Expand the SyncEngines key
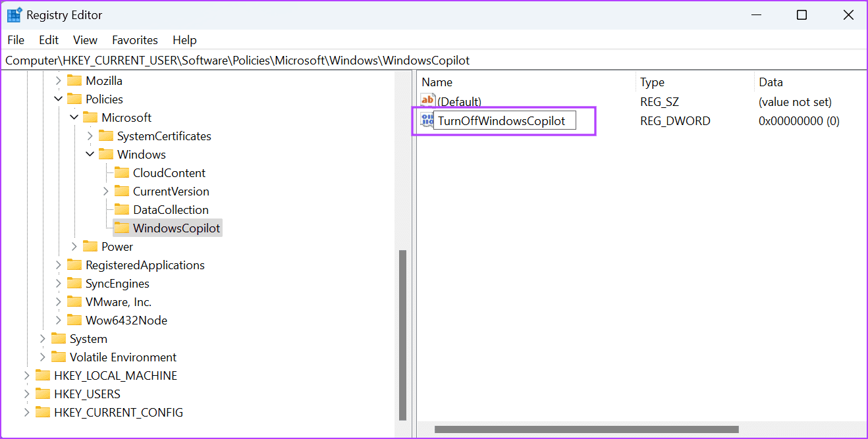868x439 pixels. [59, 284]
